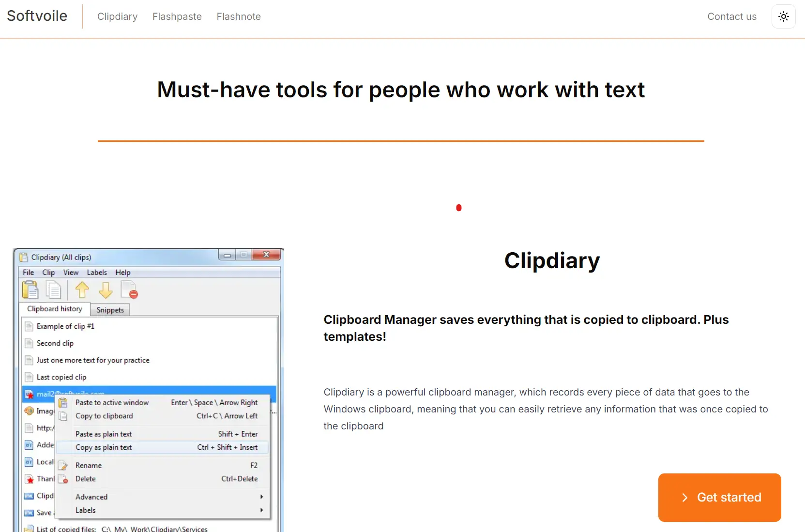The height and width of the screenshot is (532, 805).
Task: Click the copy document icon in Clipdiary toolbar
Action: (x=54, y=290)
